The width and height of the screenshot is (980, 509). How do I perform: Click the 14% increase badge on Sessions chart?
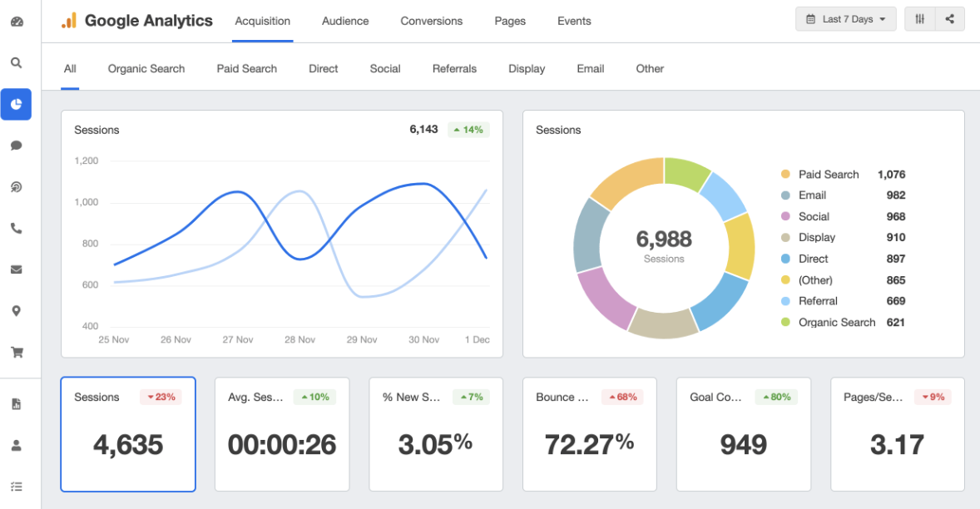click(468, 130)
